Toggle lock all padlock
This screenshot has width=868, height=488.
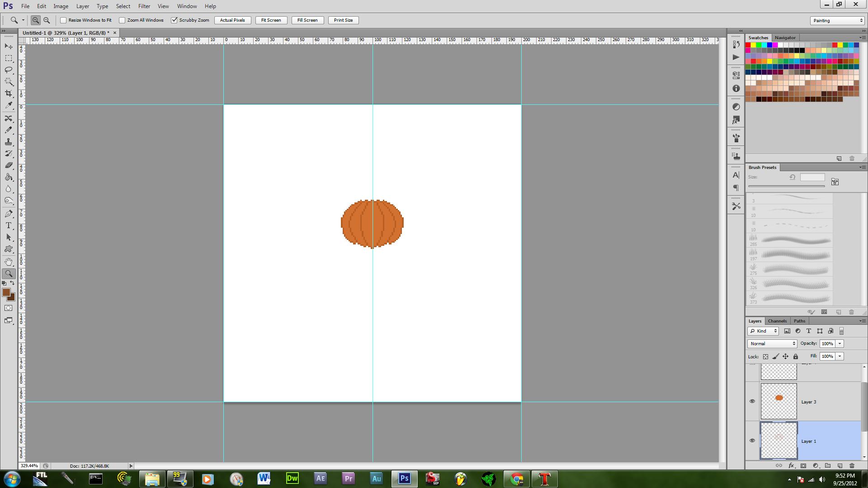pos(796,357)
